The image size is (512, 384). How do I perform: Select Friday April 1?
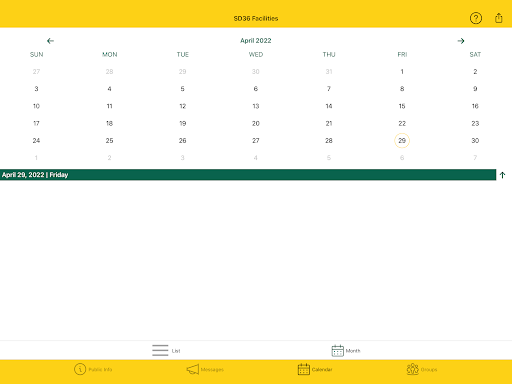[x=402, y=71]
